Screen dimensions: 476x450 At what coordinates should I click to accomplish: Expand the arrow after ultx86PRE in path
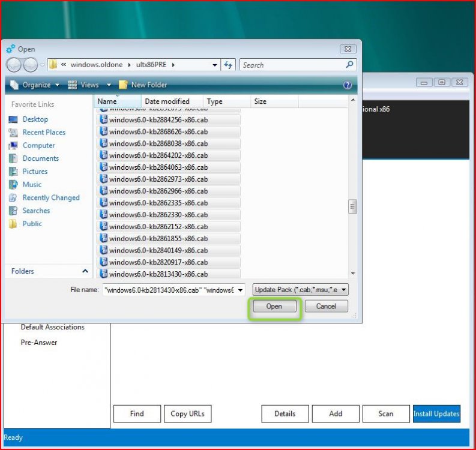click(x=173, y=65)
